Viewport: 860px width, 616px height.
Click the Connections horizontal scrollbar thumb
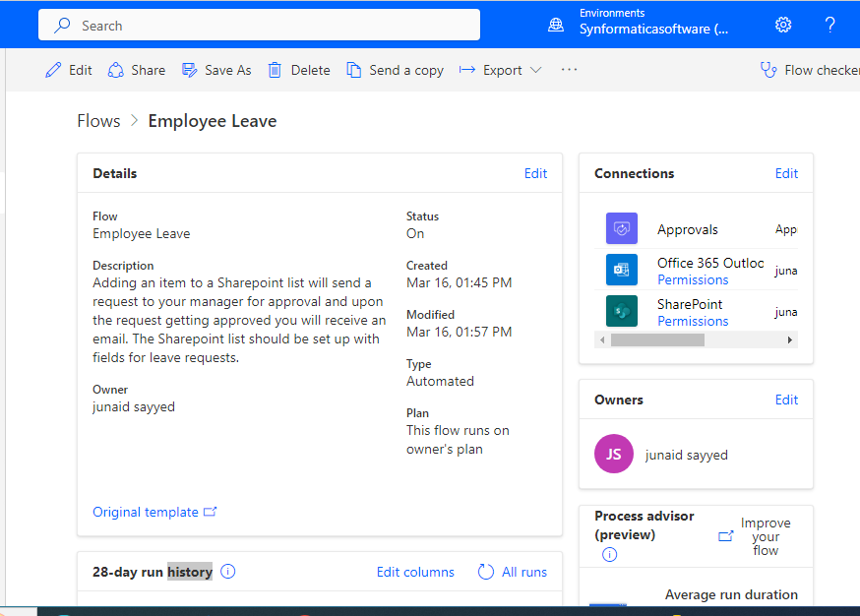point(657,340)
